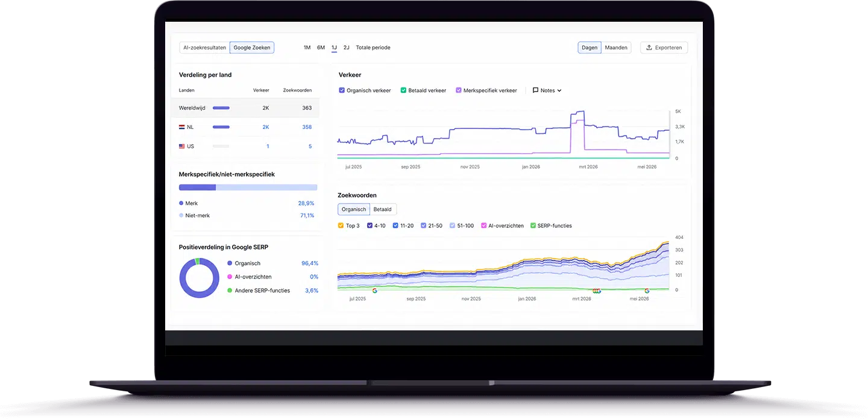Click the Merkspecifiek/niet-merkspecifiek share bar
This screenshot has width=868, height=419.
pyautogui.click(x=248, y=187)
